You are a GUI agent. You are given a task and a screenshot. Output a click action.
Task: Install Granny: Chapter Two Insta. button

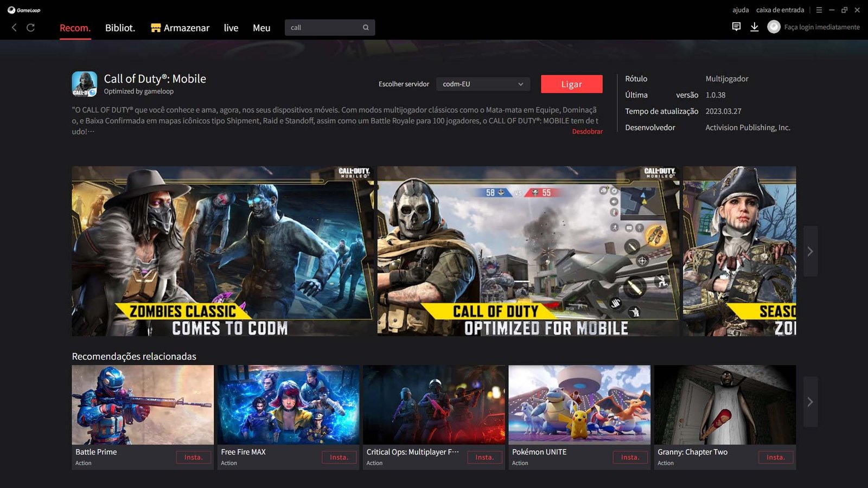pos(776,458)
